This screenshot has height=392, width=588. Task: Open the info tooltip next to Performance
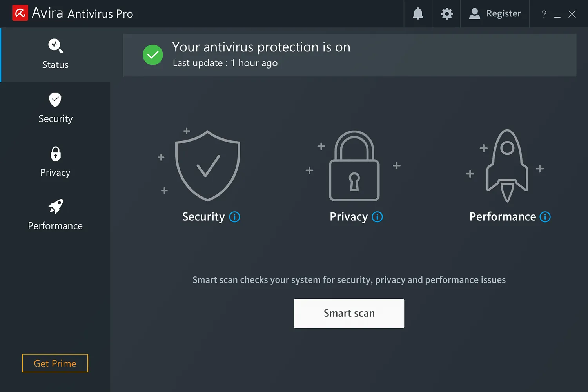pos(545,216)
